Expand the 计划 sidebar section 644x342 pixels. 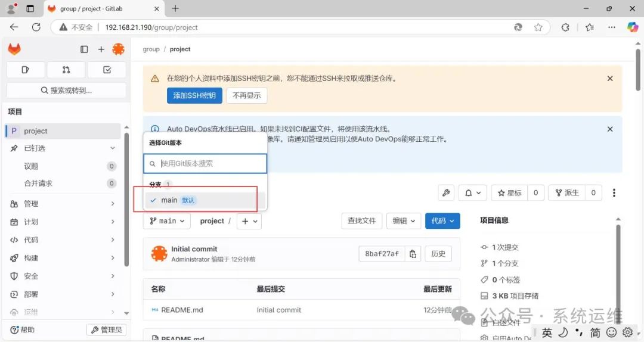click(x=63, y=222)
